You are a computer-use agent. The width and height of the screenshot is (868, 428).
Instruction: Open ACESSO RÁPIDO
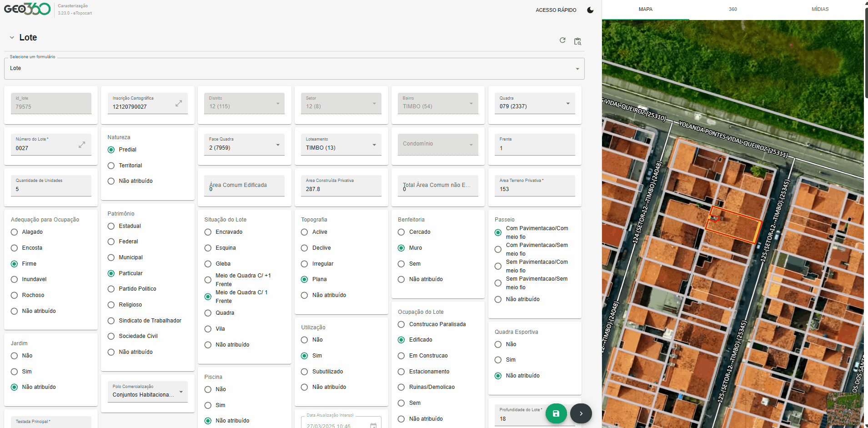pos(556,10)
